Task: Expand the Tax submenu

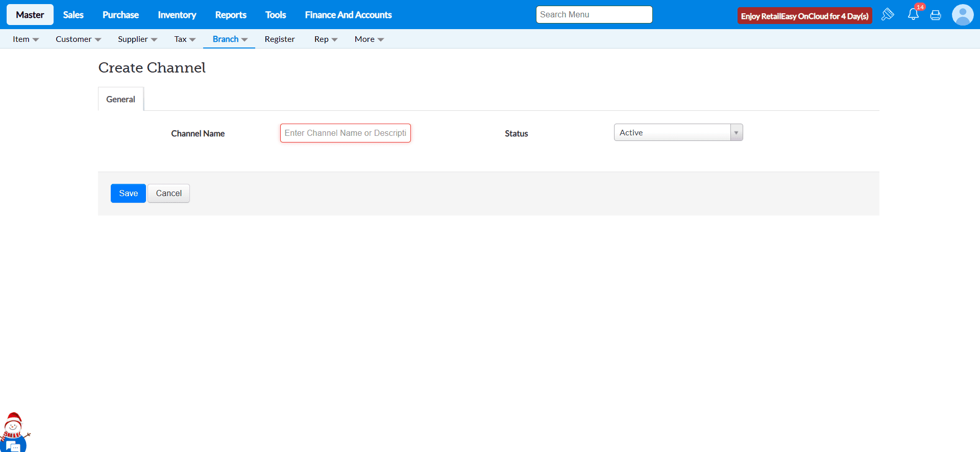Action: 185,39
